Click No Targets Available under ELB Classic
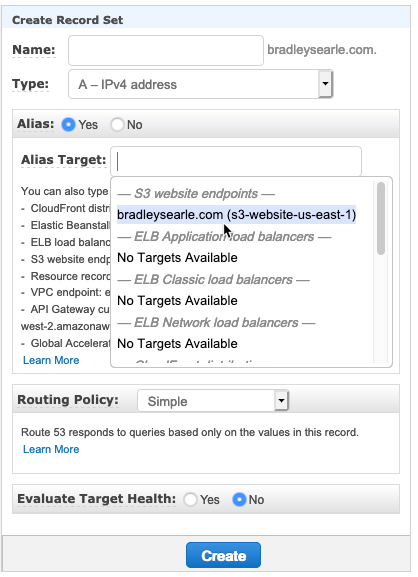Image resolution: width=418 pixels, height=577 pixels. click(177, 301)
